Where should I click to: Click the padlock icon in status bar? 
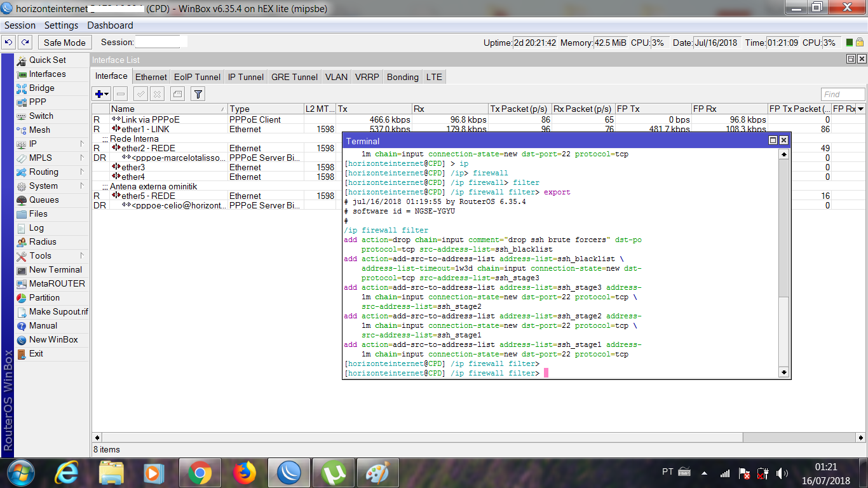860,43
